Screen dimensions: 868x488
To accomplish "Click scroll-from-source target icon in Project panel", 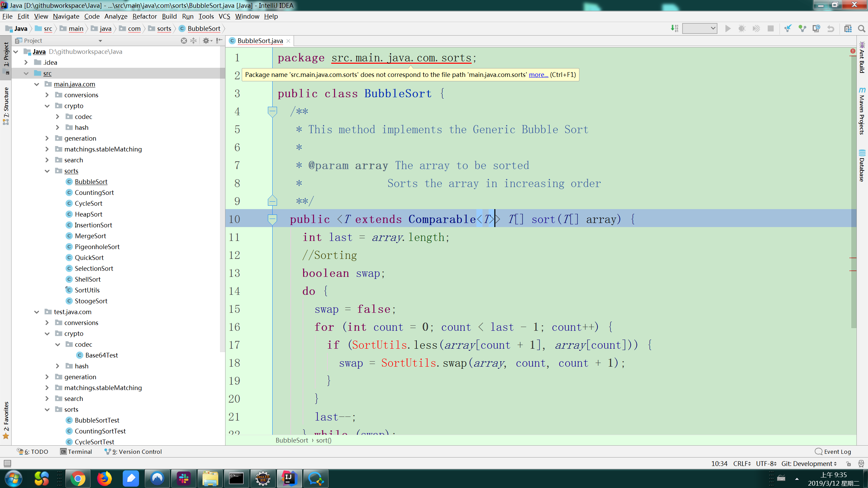I will [184, 41].
